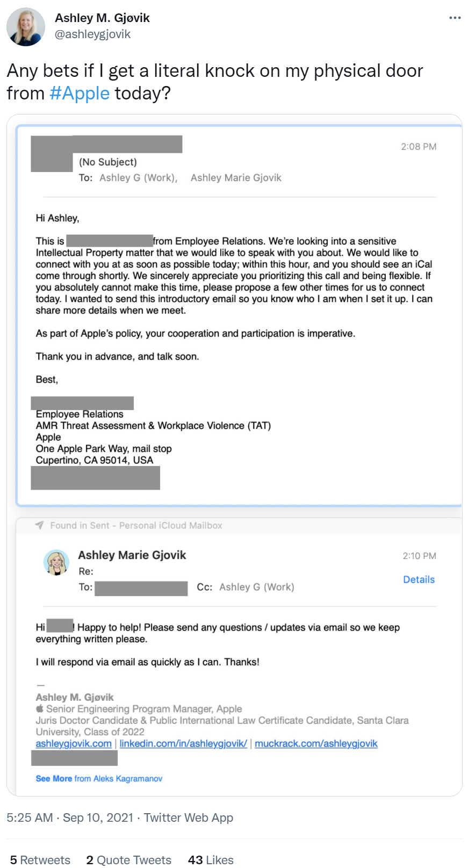The height and width of the screenshot is (868, 468).
Task: Visit the ashleygjovik.com link
Action: click(x=74, y=743)
